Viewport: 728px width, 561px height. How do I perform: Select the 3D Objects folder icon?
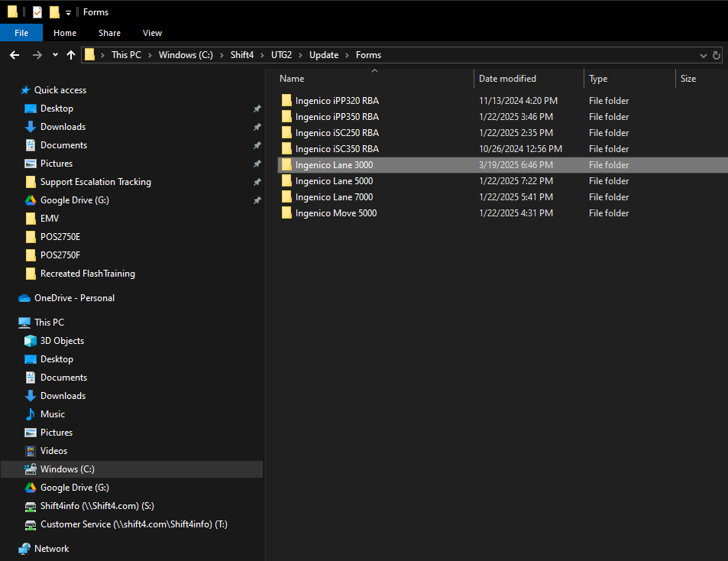31,341
